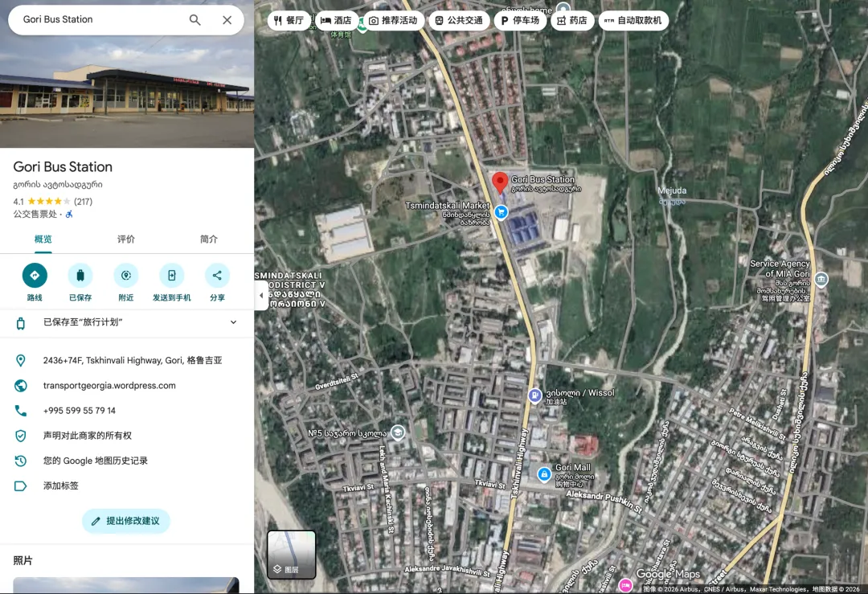Viewport: 868px width, 594px height.
Task: Switch to the 概览 tab
Action: [43, 240]
